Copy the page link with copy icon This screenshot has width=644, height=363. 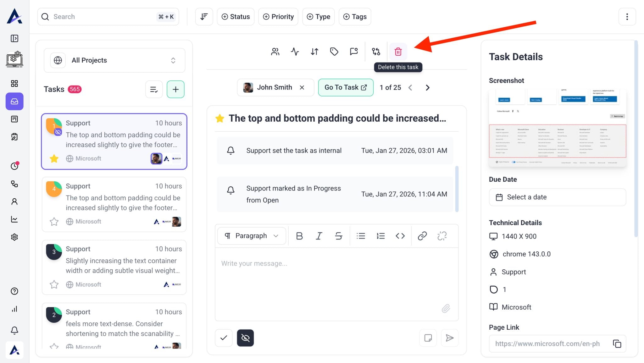coord(617,344)
